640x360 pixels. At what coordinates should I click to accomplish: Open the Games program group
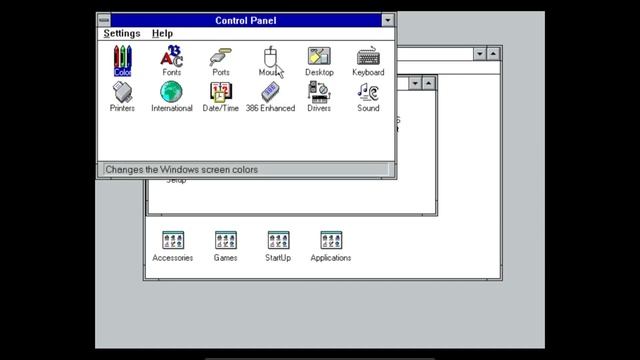point(225,247)
